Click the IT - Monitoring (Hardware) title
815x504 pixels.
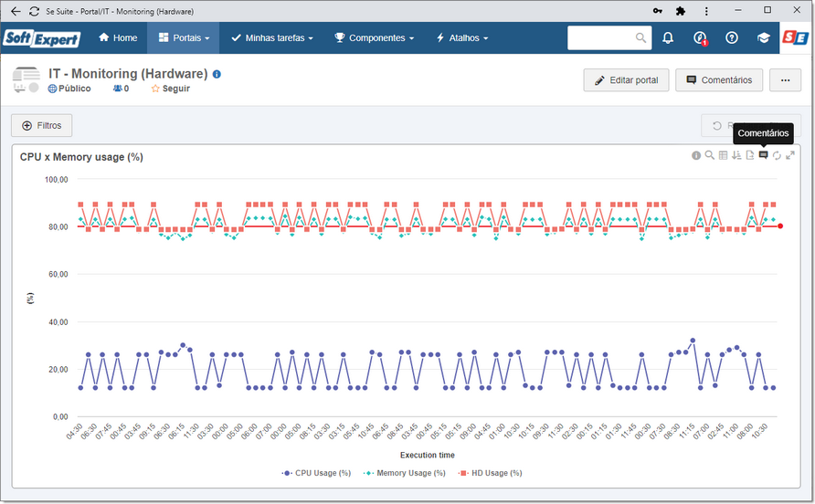[x=128, y=74]
